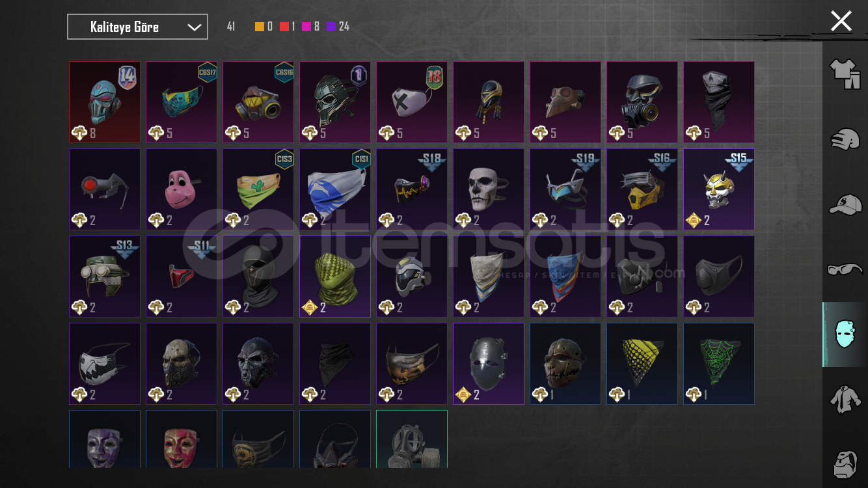Click the dropdown chevron arrow
Viewport: 868px width, 488px height.
click(x=194, y=27)
